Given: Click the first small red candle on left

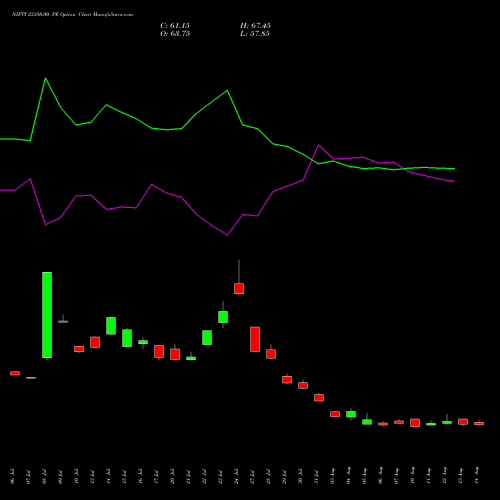Looking at the screenshot, I should click(15, 373).
